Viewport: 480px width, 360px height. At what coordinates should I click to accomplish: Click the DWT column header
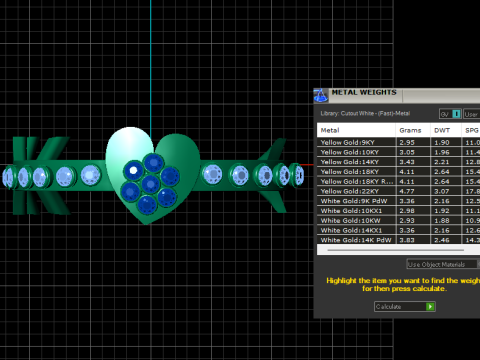[x=446, y=130]
